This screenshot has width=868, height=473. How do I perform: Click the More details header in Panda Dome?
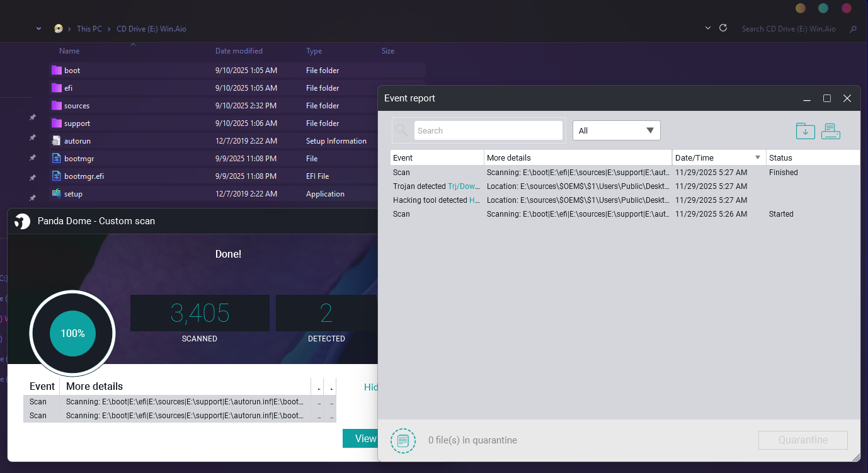94,386
